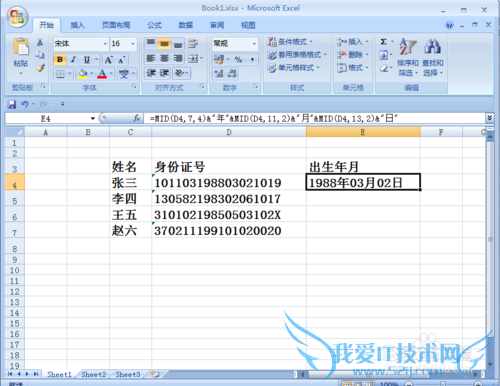Image resolution: width=500 pixels, height=386 pixels.
Task: Switch to the 插入 ribbon tab
Action: point(77,25)
